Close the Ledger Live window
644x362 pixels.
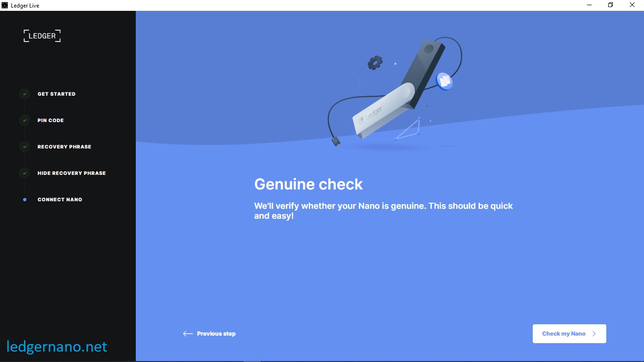point(633,5)
